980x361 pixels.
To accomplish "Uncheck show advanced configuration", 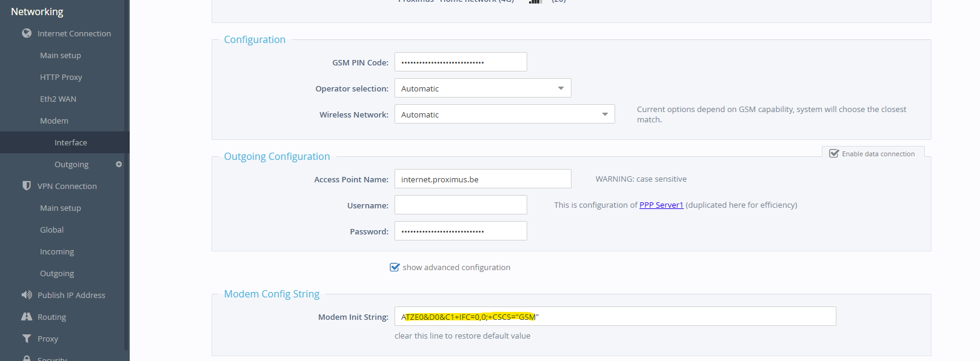I will (x=395, y=267).
